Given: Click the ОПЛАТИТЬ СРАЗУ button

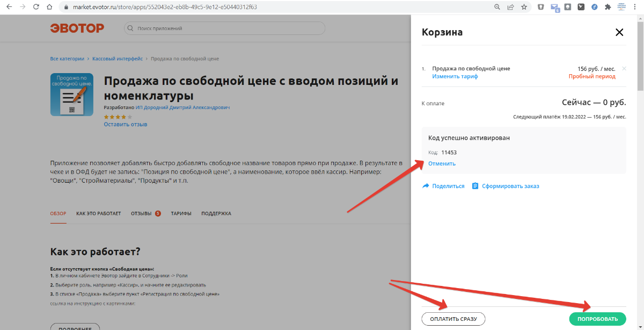Looking at the screenshot, I should tap(453, 319).
